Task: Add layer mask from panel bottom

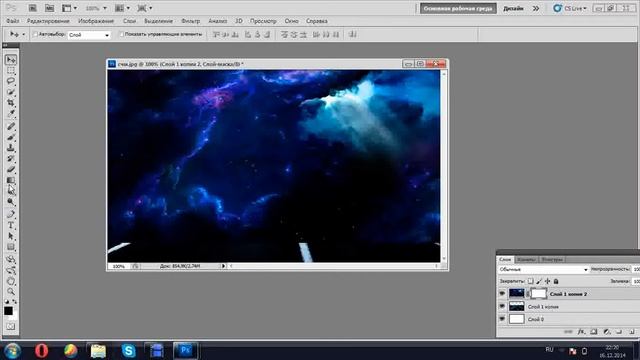Action: 594,332
